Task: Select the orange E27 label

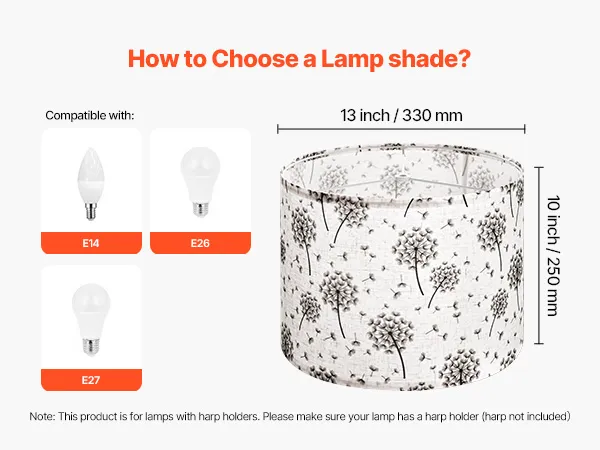Action: pyautogui.click(x=91, y=380)
